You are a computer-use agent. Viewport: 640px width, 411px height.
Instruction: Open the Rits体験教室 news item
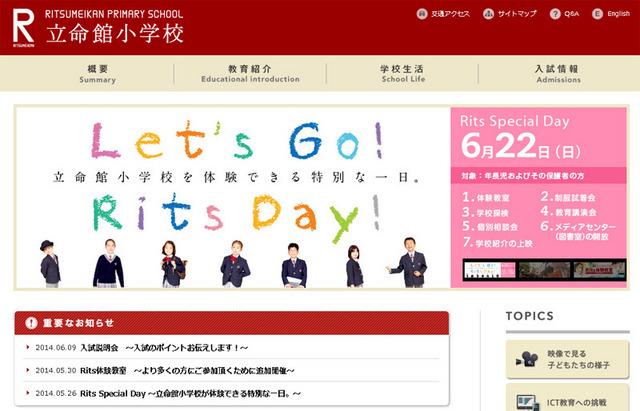click(x=187, y=371)
